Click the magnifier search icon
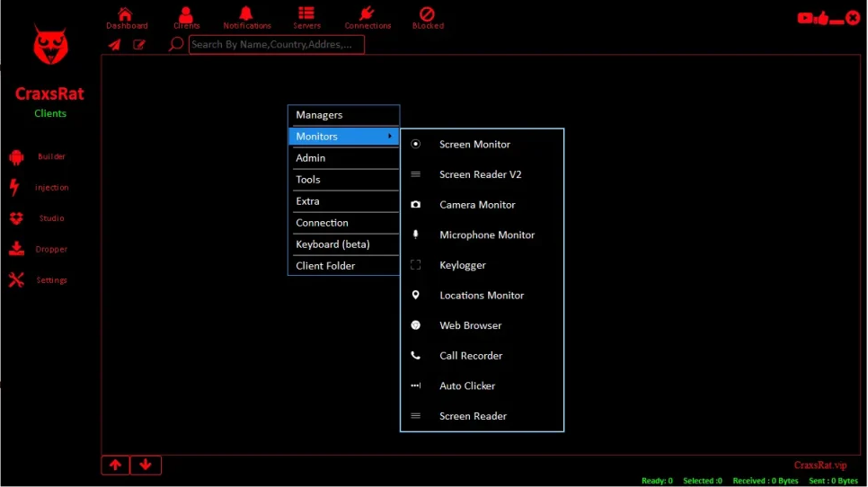The width and height of the screenshot is (868, 487). tap(175, 44)
